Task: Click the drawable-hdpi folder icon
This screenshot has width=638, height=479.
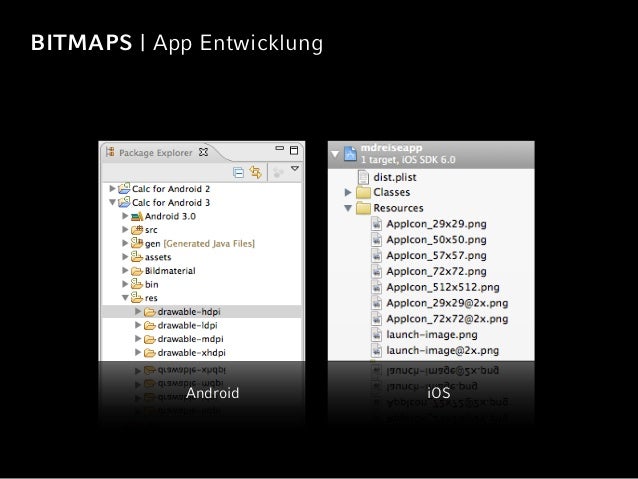Action: point(150,312)
